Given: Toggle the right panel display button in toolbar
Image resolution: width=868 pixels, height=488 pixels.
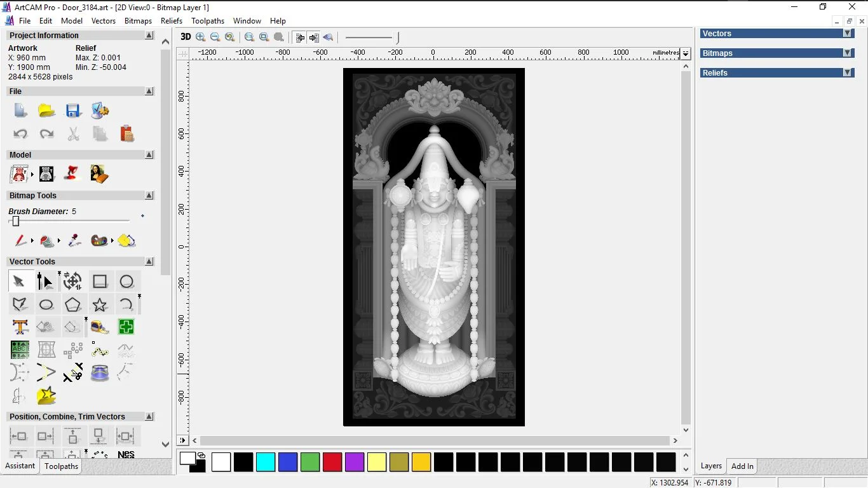Looking at the screenshot, I should click(x=314, y=37).
